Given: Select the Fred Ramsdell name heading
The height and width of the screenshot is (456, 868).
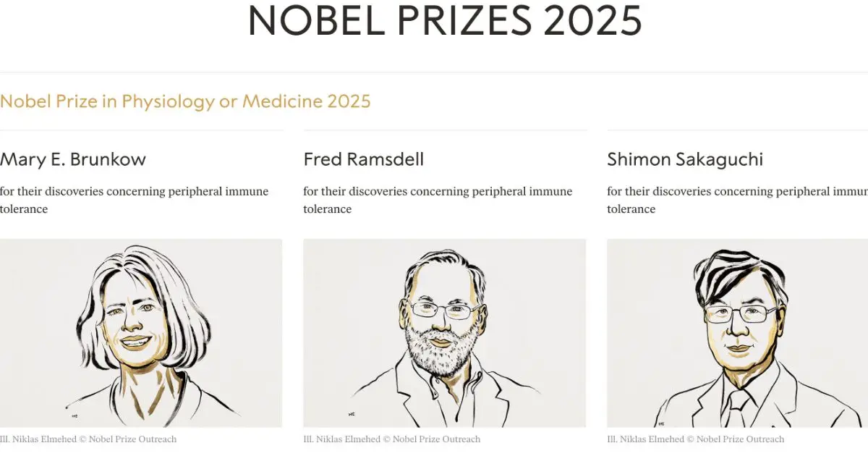Looking at the screenshot, I should [x=364, y=159].
